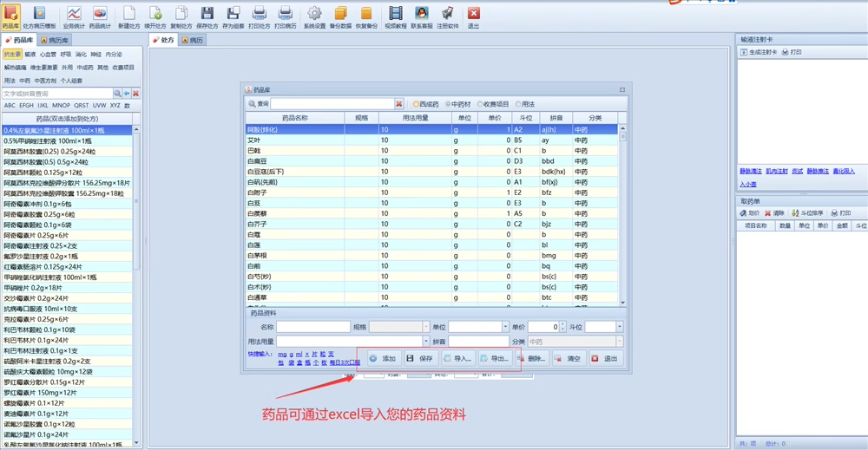Screen dimensions: 868x450
Task: Click the left drug list scrollbar
Action: (136, 284)
